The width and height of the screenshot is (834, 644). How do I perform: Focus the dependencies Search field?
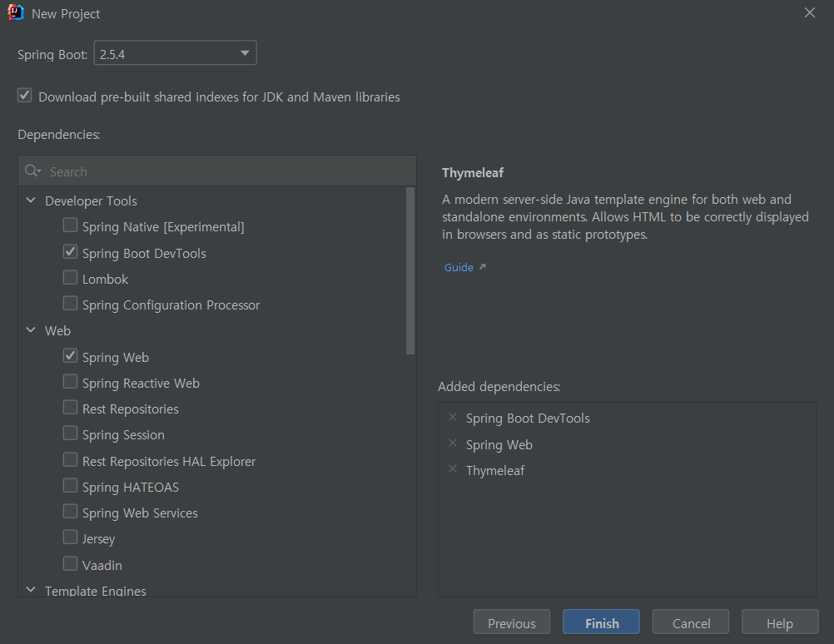coord(217,171)
